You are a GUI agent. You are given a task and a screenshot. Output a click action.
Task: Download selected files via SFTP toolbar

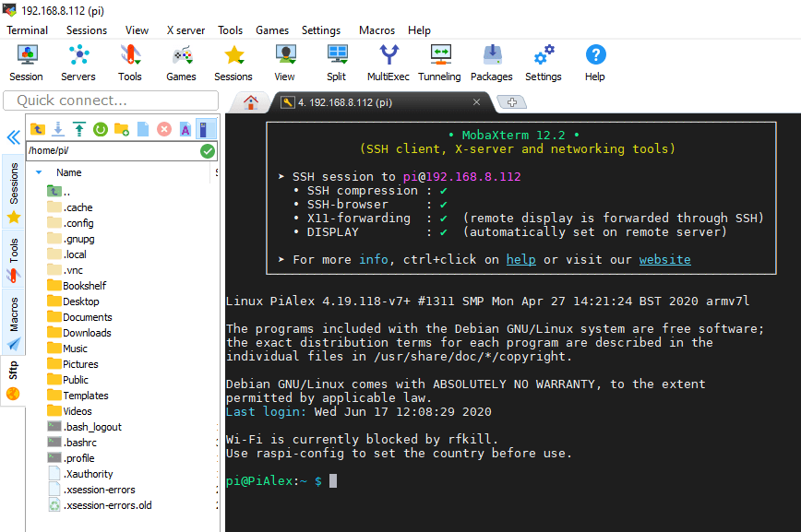[58, 129]
